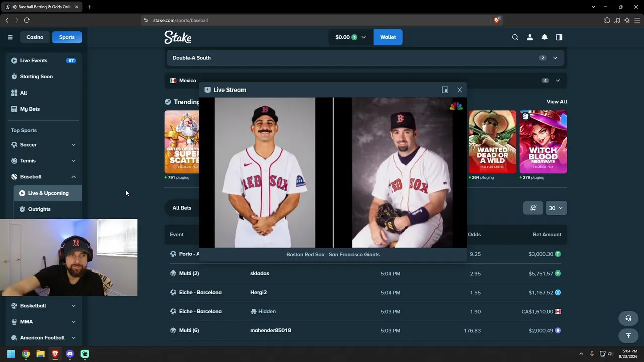644x362 pixels.
Task: Open Discord from the taskbar
Action: click(x=70, y=354)
